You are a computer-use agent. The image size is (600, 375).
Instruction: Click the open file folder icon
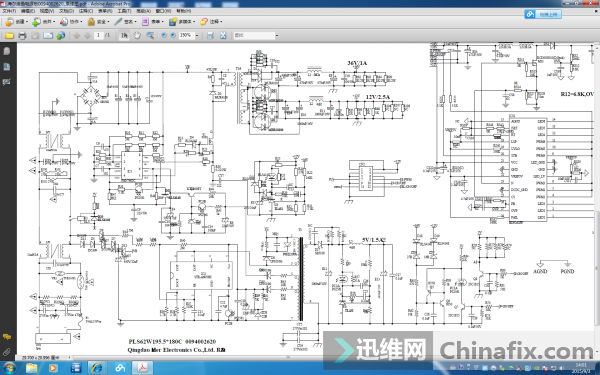9,36
